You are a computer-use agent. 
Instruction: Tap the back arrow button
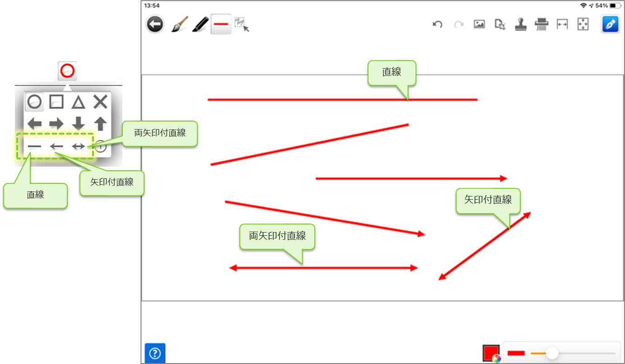155,24
